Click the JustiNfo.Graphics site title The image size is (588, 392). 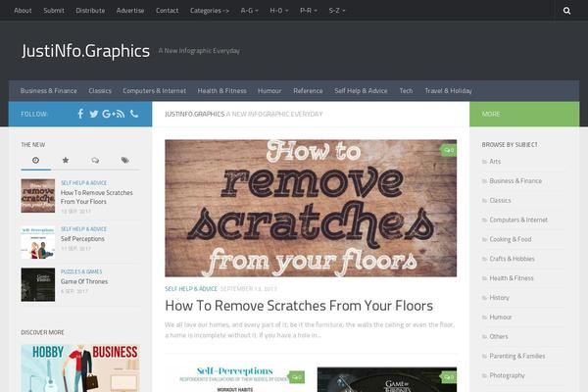(x=86, y=51)
